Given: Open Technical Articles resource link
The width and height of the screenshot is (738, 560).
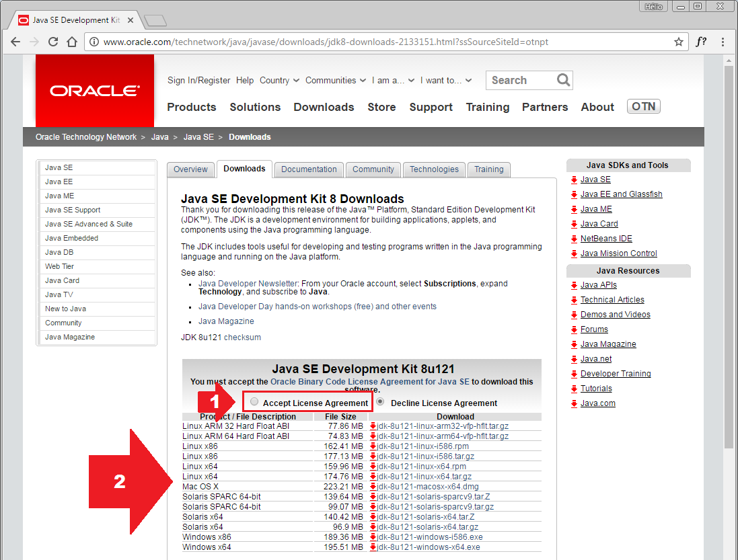Looking at the screenshot, I should pyautogui.click(x=612, y=300).
